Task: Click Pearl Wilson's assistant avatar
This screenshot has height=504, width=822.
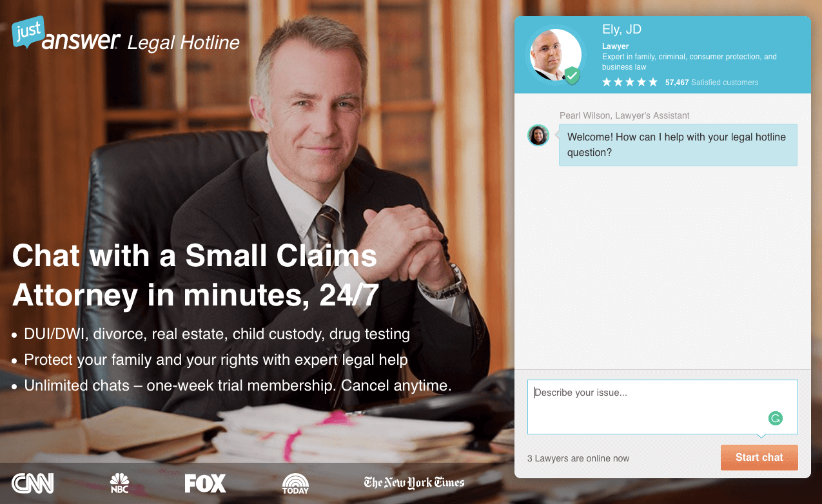Action: point(538,135)
